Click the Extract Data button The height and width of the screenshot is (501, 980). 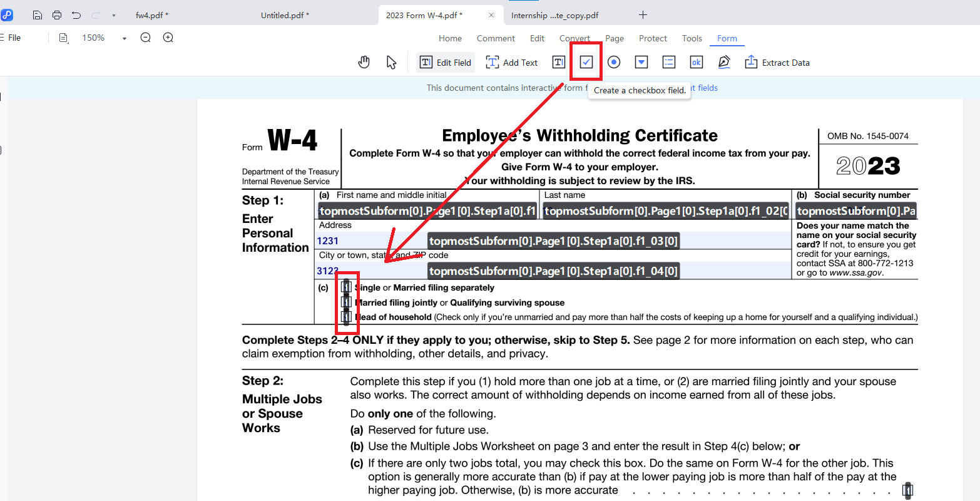pos(777,62)
